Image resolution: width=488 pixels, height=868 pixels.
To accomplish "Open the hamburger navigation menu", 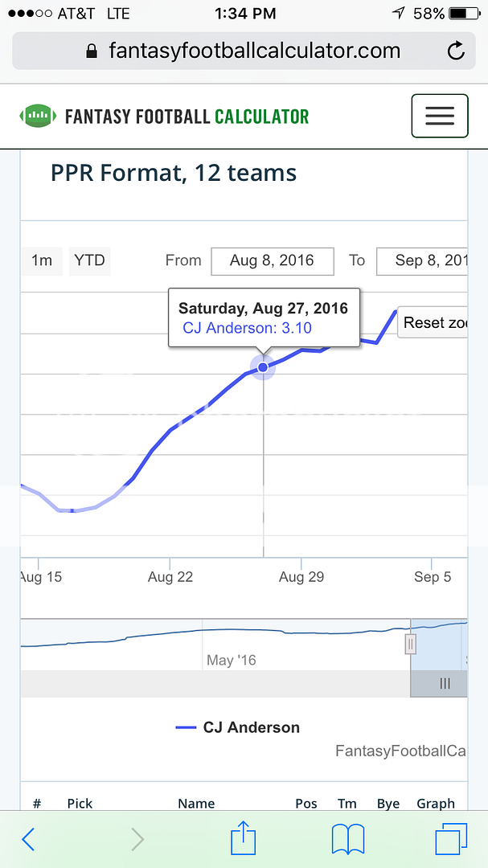I will point(439,116).
